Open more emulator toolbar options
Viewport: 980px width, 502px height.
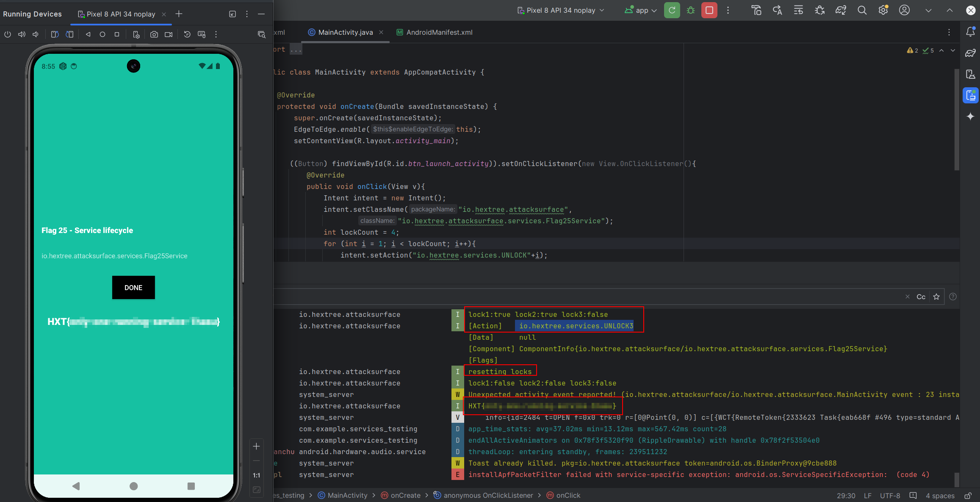tap(216, 34)
